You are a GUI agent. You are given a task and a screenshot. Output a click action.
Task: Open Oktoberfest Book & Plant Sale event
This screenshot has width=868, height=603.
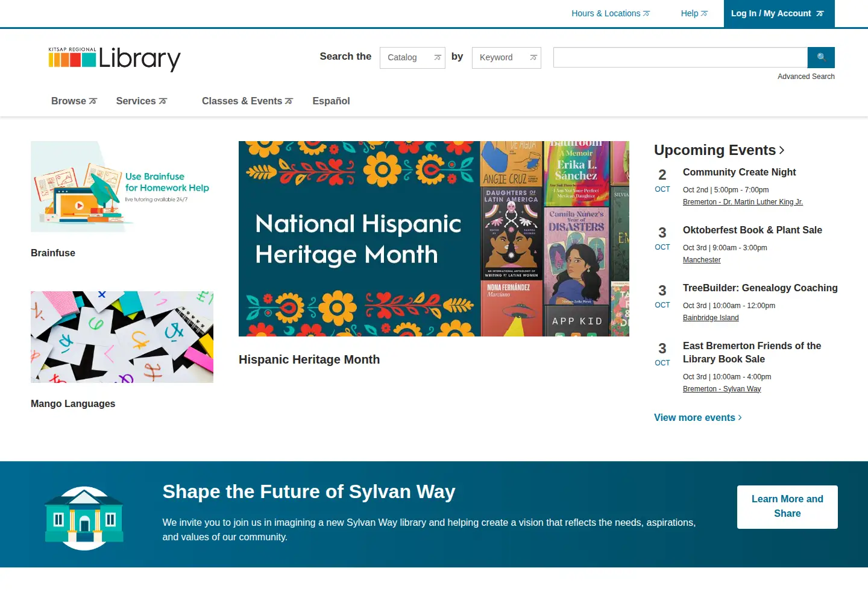(x=752, y=230)
